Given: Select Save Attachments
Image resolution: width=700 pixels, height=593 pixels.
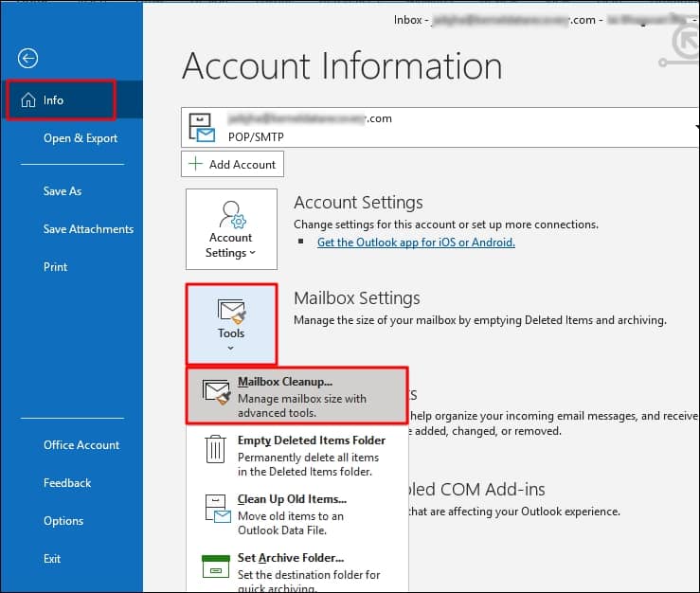Looking at the screenshot, I should (x=88, y=229).
